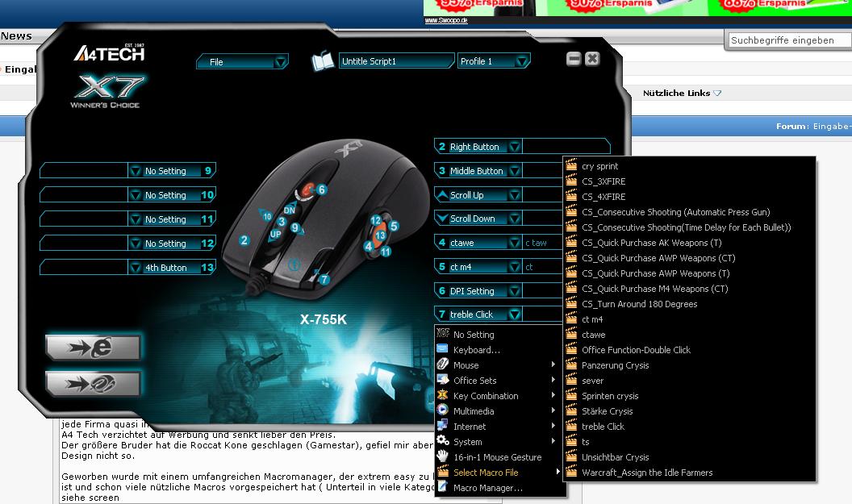Open the www.Swoopo.de ad link
The width and height of the screenshot is (852, 504).
pyautogui.click(x=446, y=20)
